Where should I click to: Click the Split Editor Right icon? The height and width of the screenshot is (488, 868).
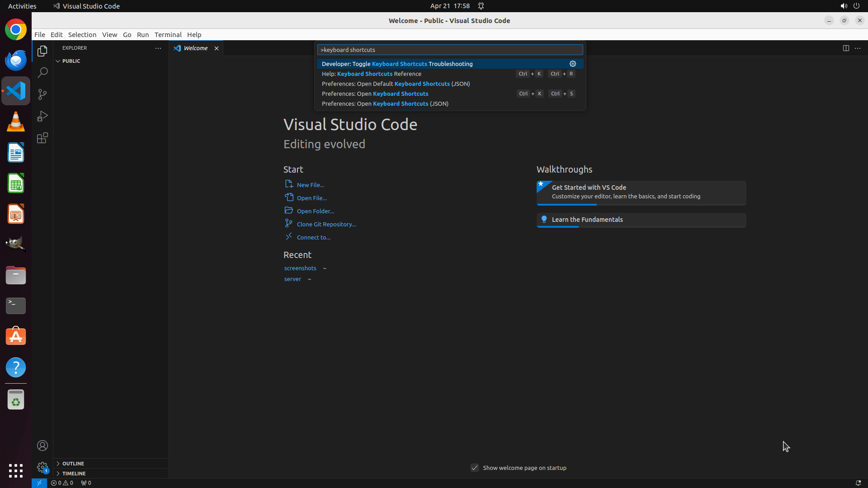[845, 48]
